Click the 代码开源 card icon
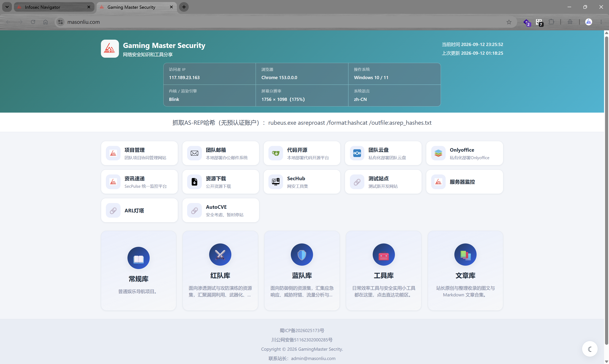 (276, 153)
